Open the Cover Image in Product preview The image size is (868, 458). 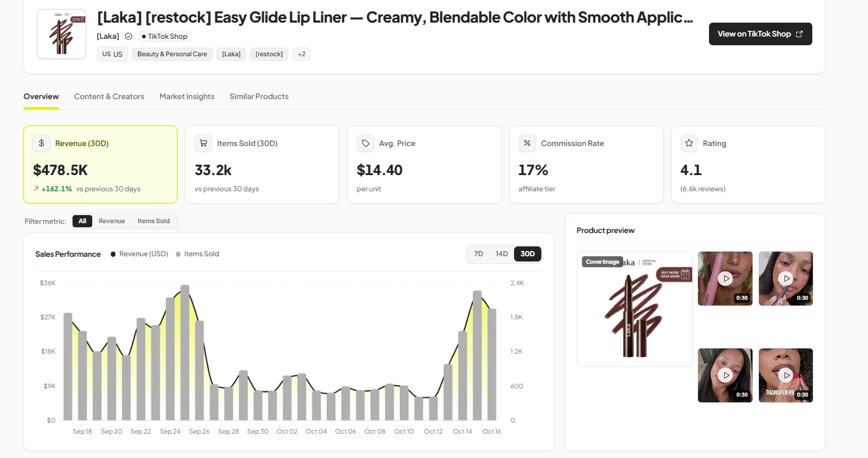click(x=635, y=309)
